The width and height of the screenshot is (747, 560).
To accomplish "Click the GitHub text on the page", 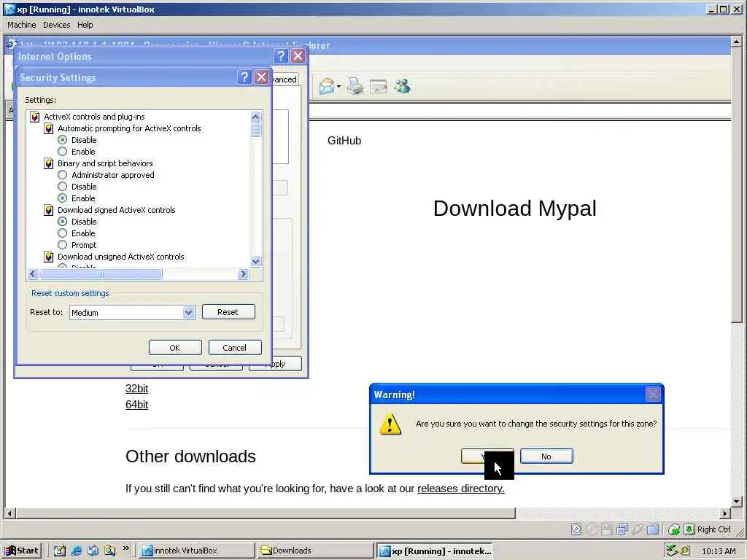I will 344,141.
